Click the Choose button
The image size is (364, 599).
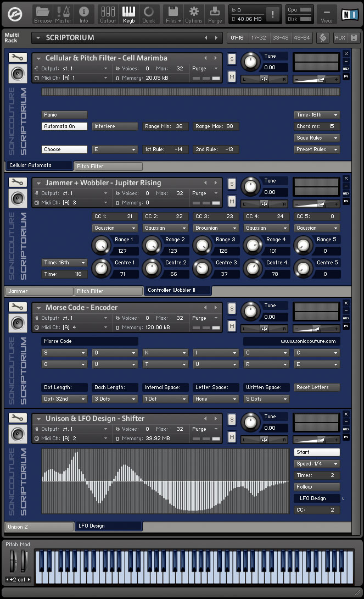click(x=64, y=149)
